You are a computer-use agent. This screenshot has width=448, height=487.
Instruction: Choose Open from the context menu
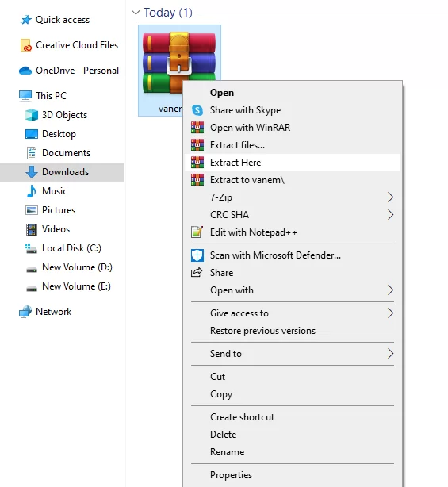pyautogui.click(x=293, y=93)
